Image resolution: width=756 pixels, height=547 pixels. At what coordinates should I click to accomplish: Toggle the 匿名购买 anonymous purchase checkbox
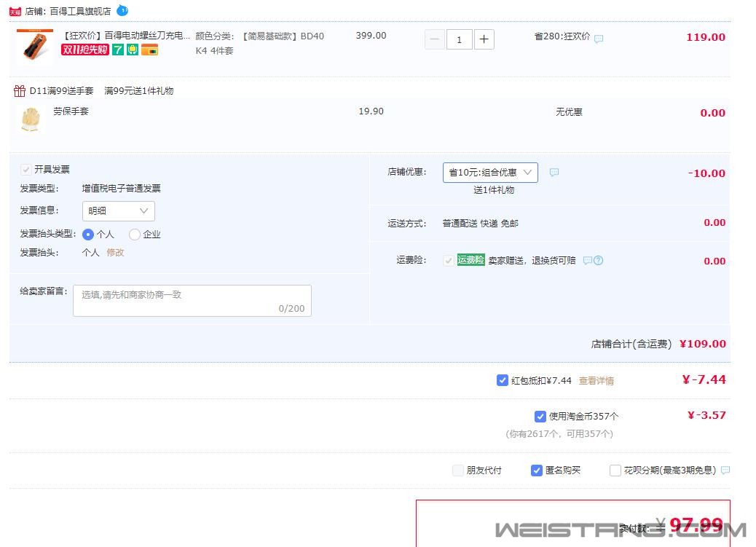[536, 471]
